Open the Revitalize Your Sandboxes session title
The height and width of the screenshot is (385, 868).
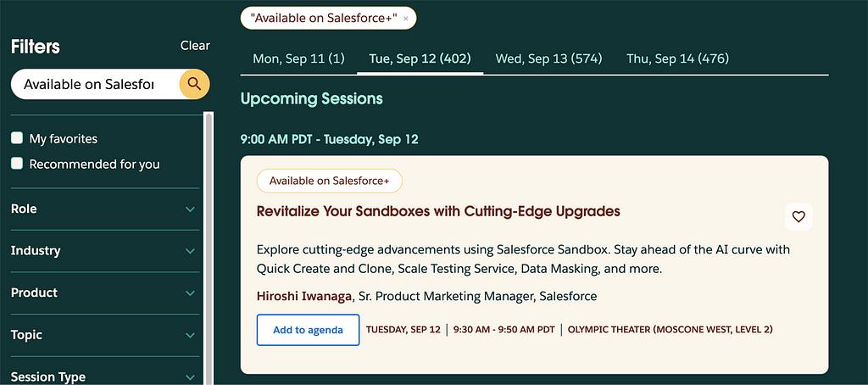pos(438,211)
